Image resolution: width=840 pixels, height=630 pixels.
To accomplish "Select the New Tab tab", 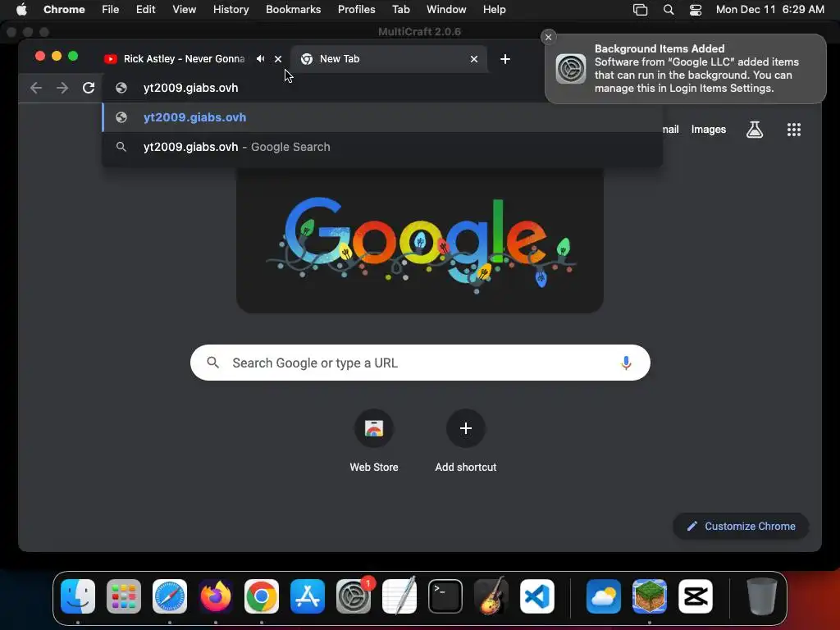I will point(390,59).
